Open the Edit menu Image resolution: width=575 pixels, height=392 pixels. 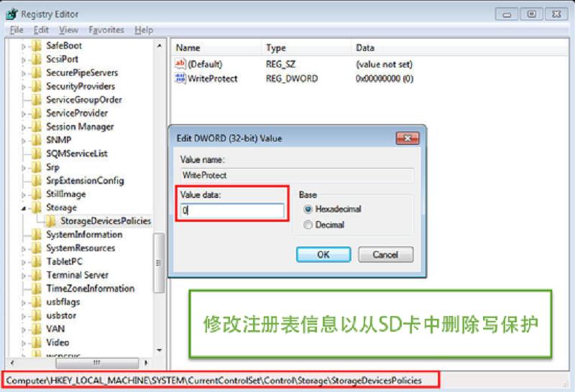[41, 29]
